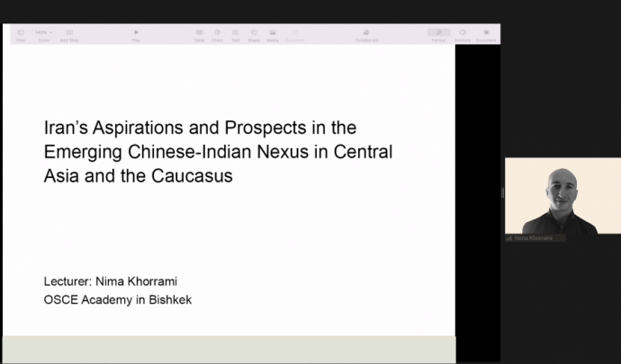Toggle the Format inspector panel
This screenshot has width=621, height=364.
[x=438, y=34]
